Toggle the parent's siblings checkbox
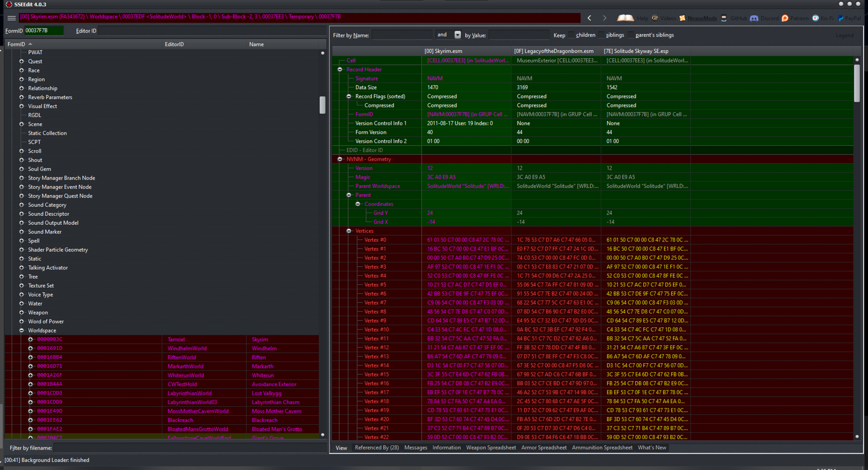Viewport: 868px width, 470px height. point(631,35)
